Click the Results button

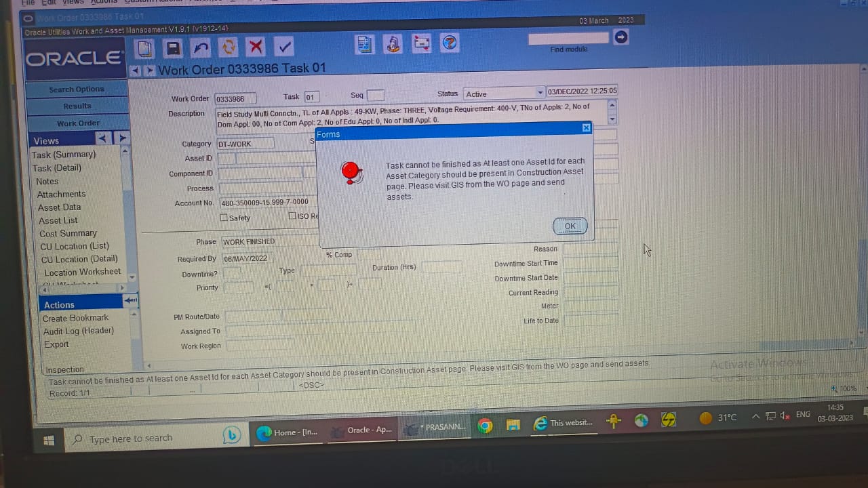(x=77, y=106)
